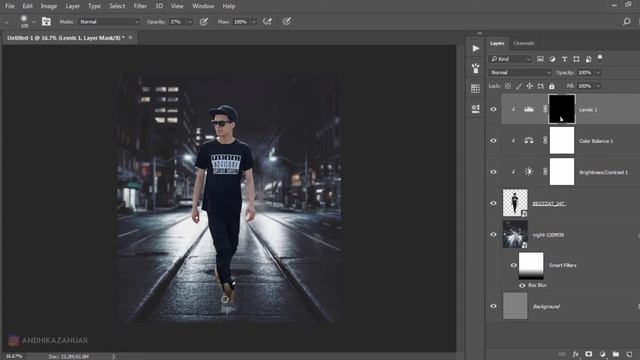Lock artboard nesting icon
Image resolution: width=640 pixels, height=360 pixels.
point(540,86)
